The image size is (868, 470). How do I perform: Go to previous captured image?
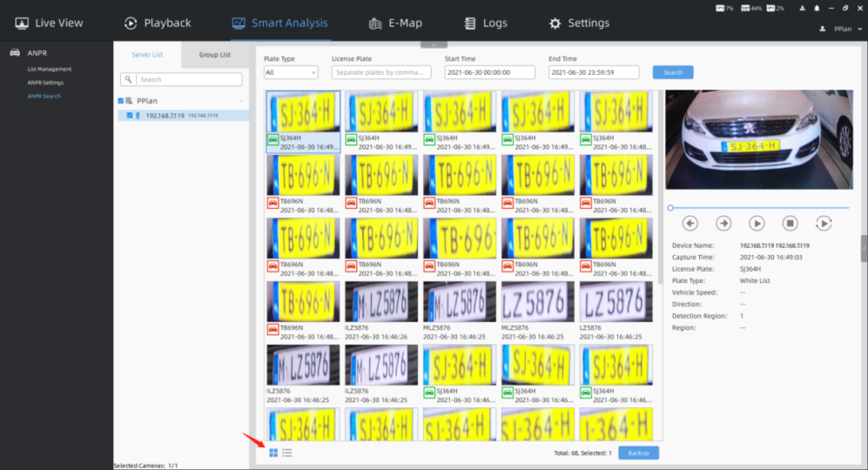coord(690,223)
